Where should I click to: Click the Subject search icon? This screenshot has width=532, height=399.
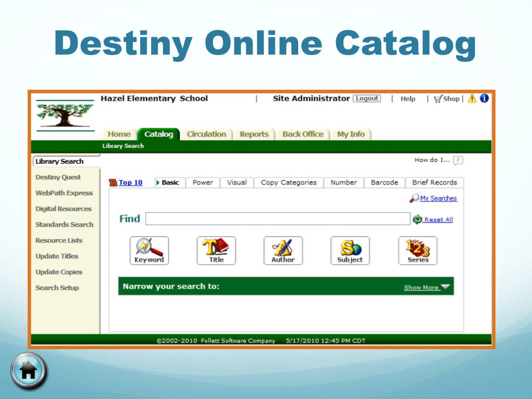350,250
